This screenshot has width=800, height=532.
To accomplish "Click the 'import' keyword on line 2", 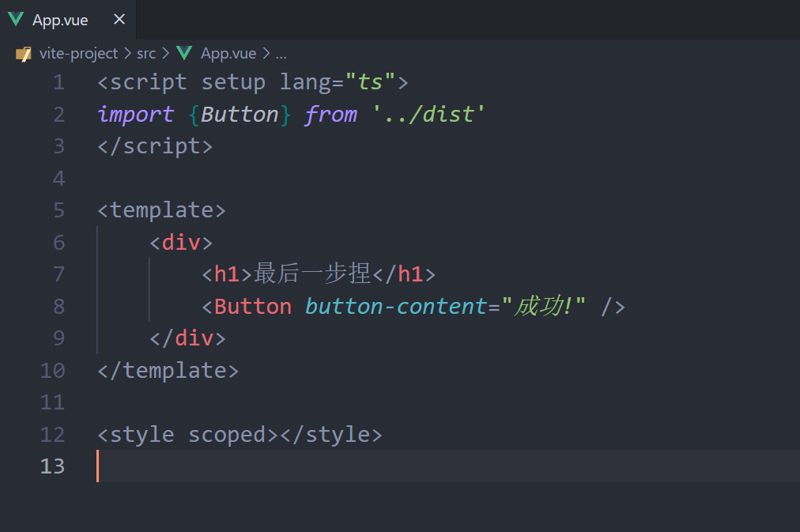I will [136, 115].
